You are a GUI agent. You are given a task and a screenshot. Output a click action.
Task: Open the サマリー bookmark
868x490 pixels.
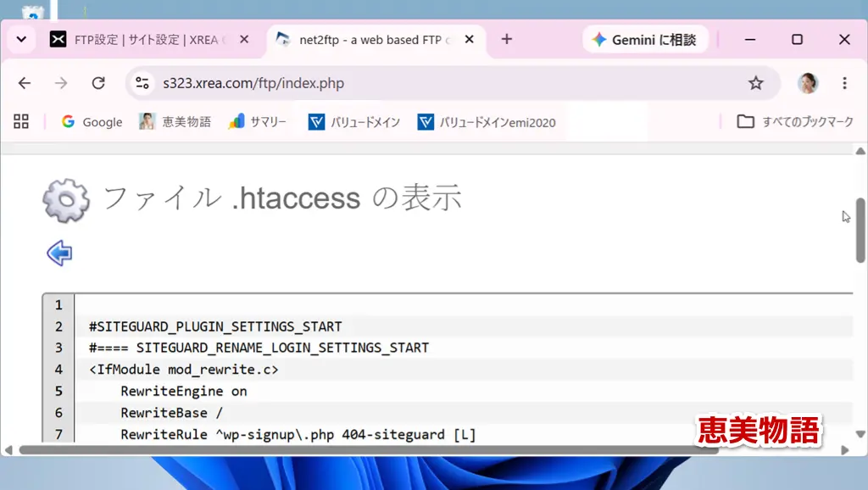point(258,122)
